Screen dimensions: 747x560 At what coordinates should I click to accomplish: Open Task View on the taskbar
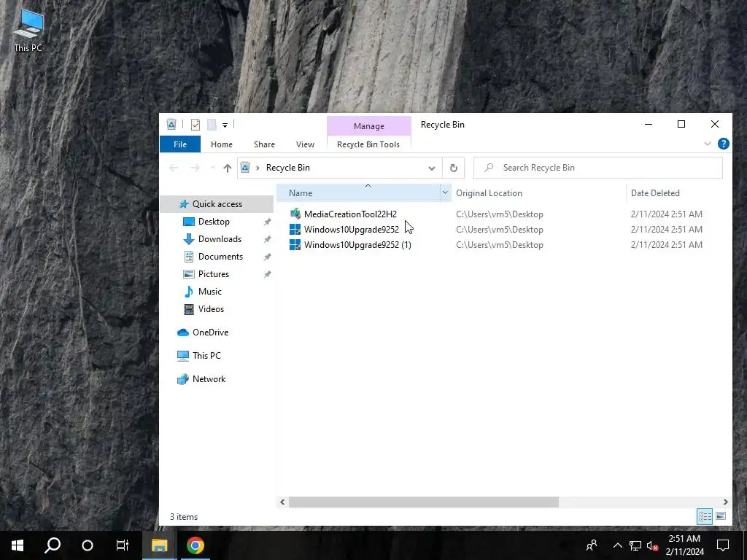click(123, 545)
